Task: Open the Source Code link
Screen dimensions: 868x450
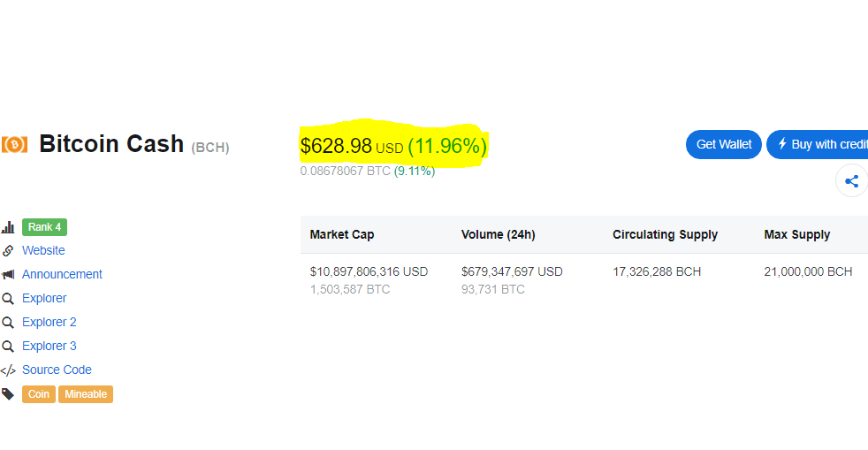Action: (57, 370)
